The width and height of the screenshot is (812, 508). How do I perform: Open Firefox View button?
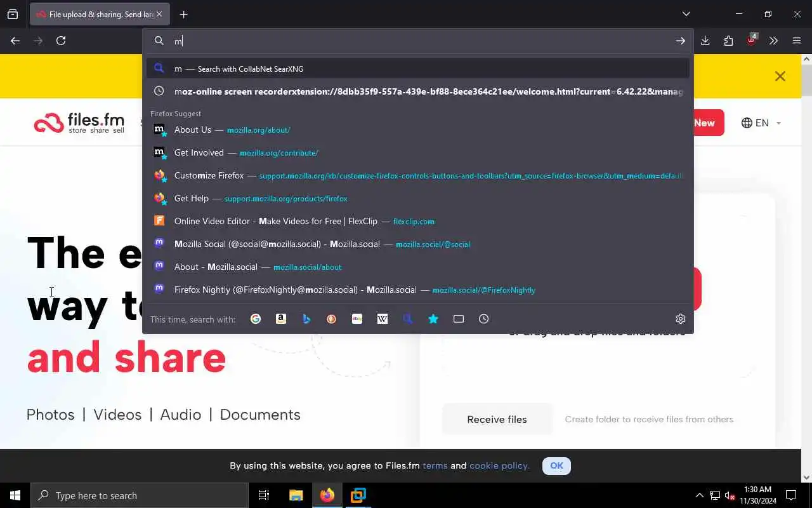tap(13, 14)
